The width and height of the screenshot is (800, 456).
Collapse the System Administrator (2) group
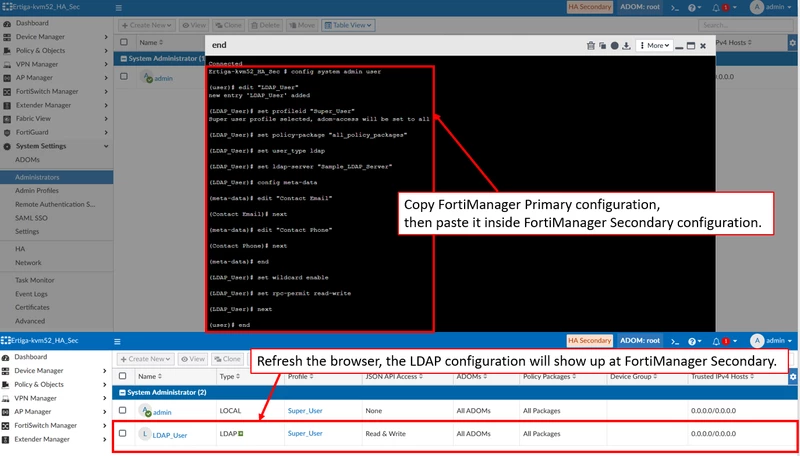122,393
